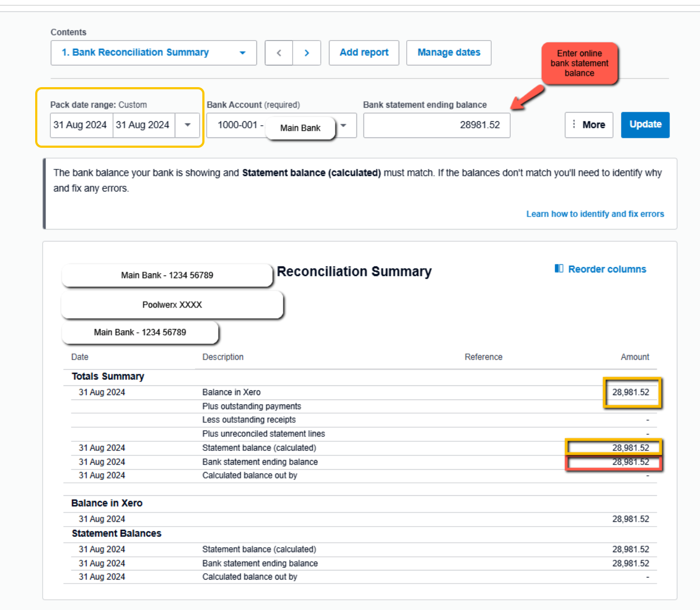Screen dimensions: 700x610
Task: Open the Bank Reconciliation Summary contents dropdown
Action: click(x=154, y=53)
